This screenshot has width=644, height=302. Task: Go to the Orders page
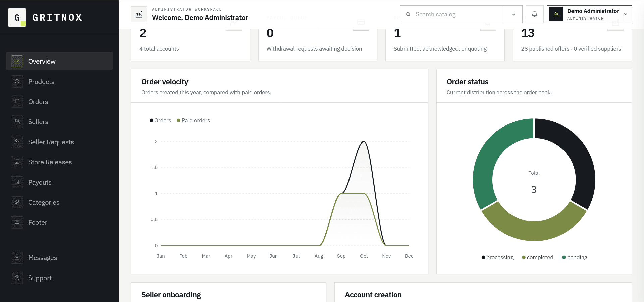[x=59, y=102]
